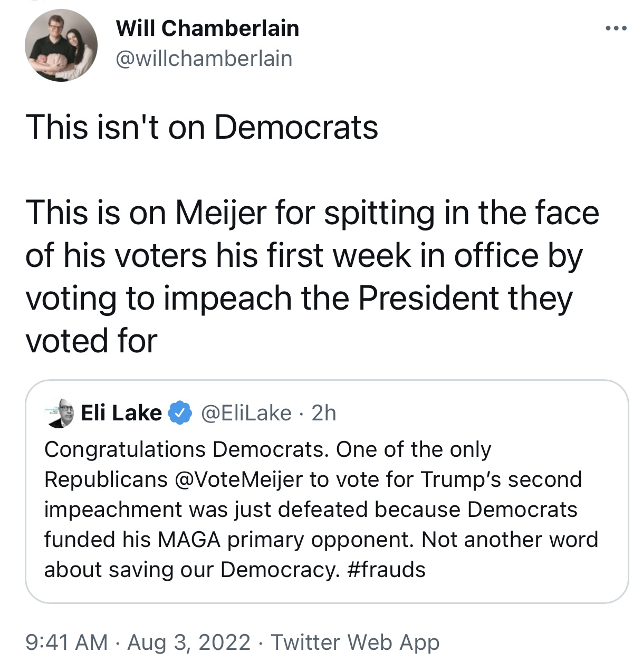
Task: Click the 9:41 AM timestamp
Action: click(x=66, y=642)
